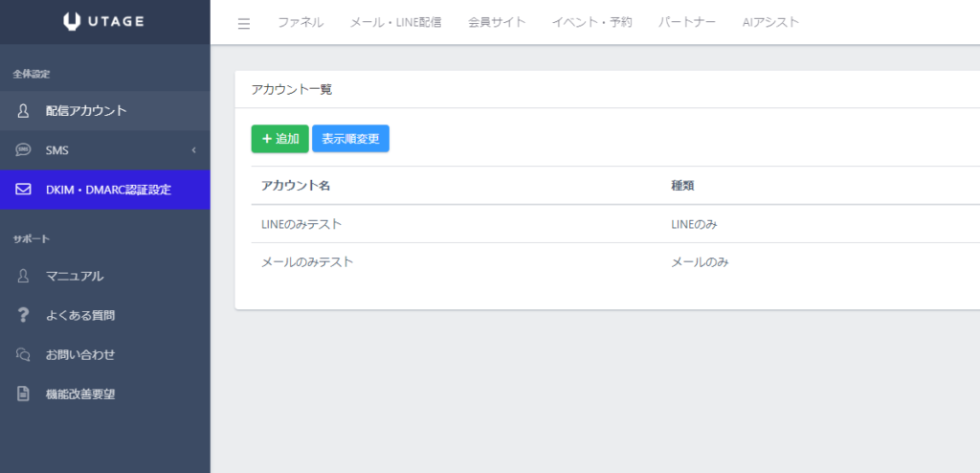Click the SMS speech bubble icon
Screen dimensions: 980x473
tap(24, 150)
